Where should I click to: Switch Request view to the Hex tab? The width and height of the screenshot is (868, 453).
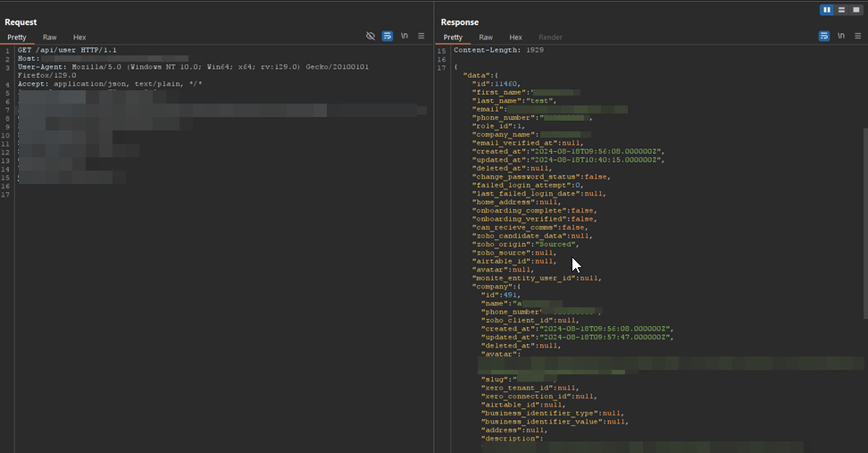coord(79,38)
